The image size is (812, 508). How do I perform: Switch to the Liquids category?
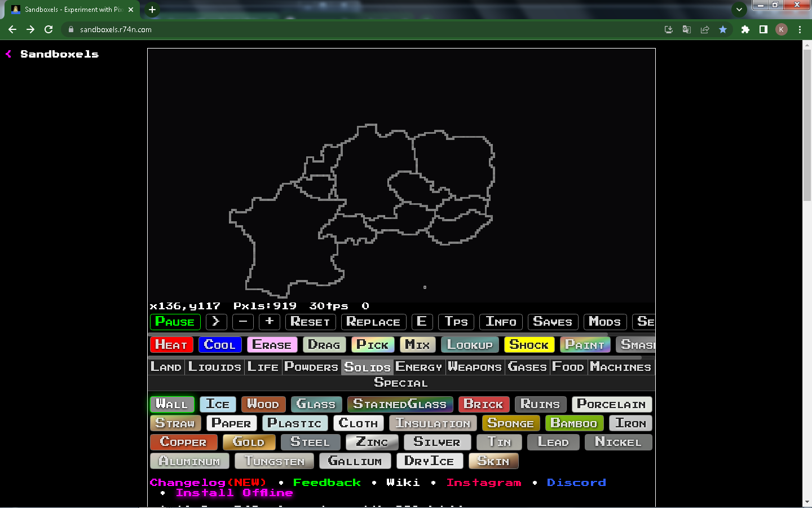(x=215, y=367)
